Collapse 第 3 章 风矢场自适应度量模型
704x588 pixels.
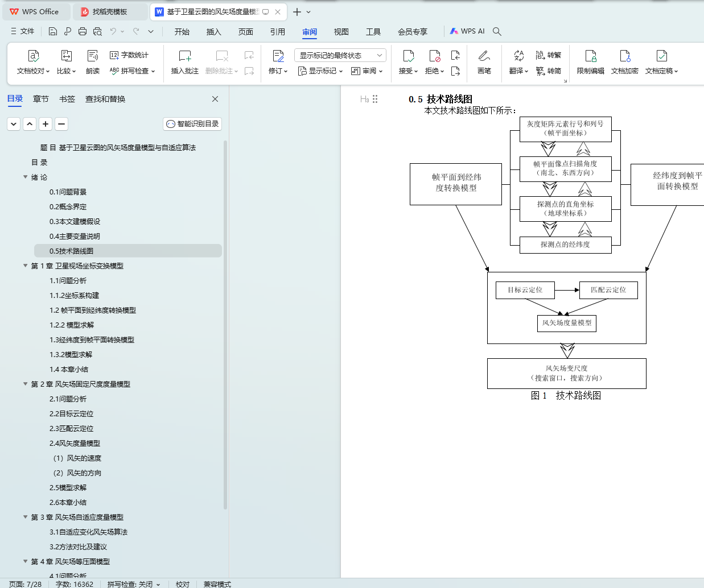[25, 517]
